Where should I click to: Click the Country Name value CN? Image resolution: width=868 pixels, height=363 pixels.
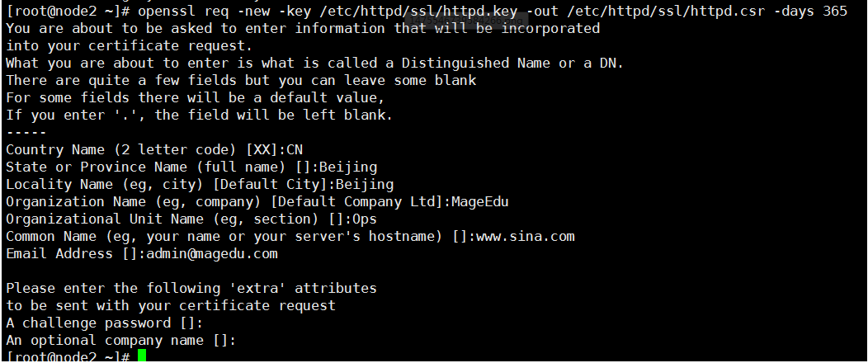295,150
